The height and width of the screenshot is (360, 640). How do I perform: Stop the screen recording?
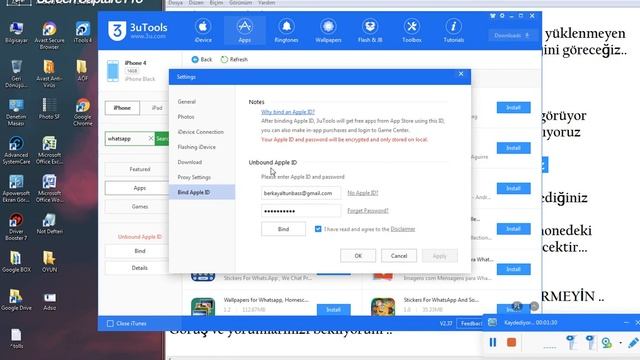click(x=511, y=342)
